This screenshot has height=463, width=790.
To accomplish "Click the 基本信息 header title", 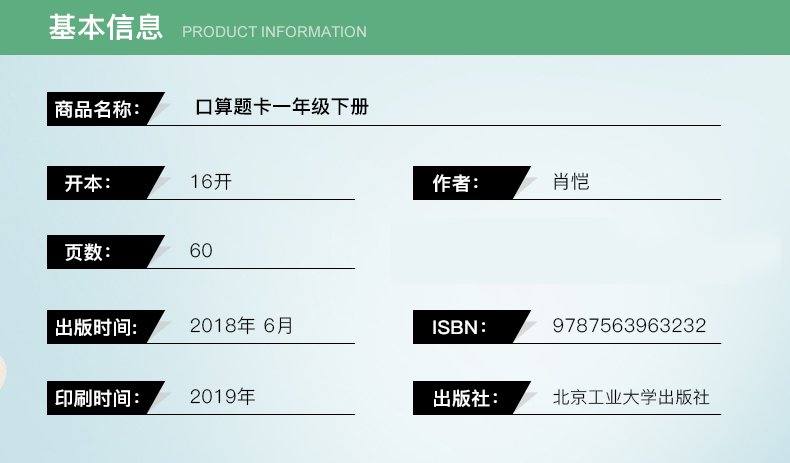I will pyautogui.click(x=105, y=28).
